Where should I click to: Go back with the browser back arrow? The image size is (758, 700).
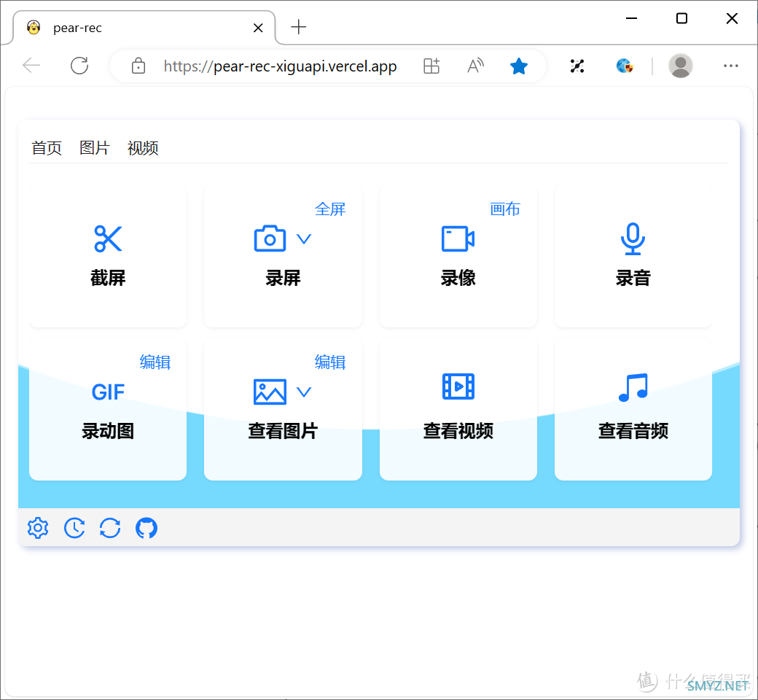pyautogui.click(x=31, y=66)
